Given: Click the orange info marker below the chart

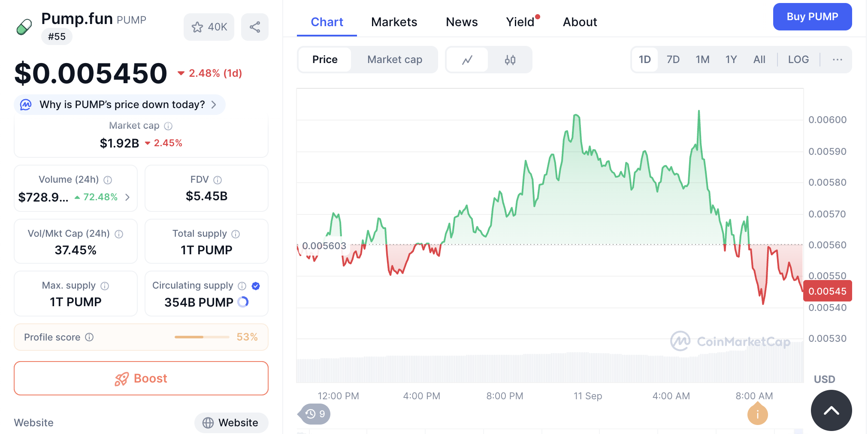Looking at the screenshot, I should click(757, 414).
